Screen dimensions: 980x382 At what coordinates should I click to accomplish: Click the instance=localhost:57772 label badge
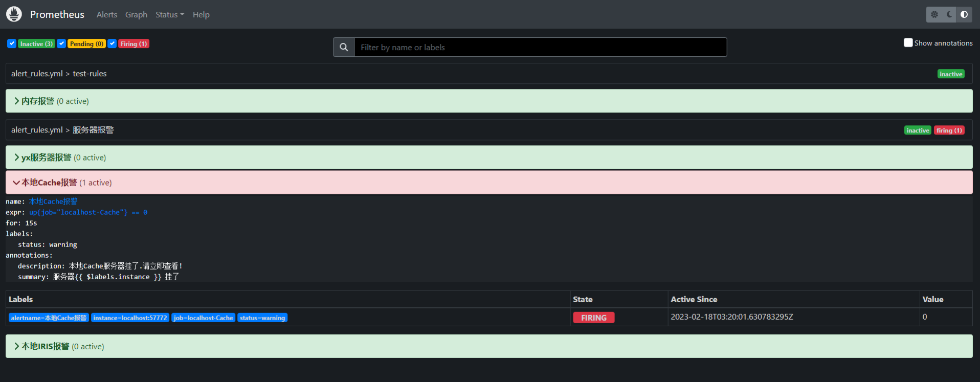point(130,318)
